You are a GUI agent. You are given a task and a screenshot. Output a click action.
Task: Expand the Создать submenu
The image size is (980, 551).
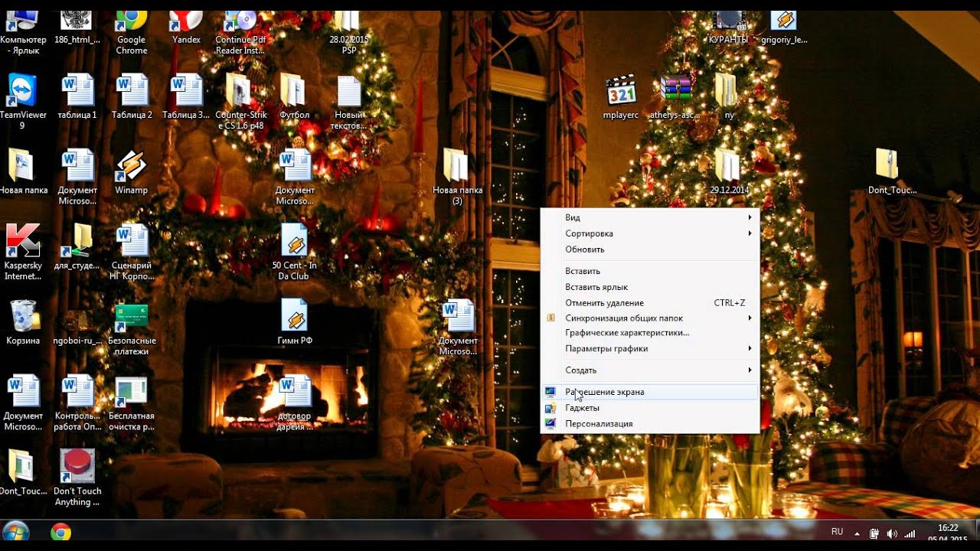(x=650, y=370)
